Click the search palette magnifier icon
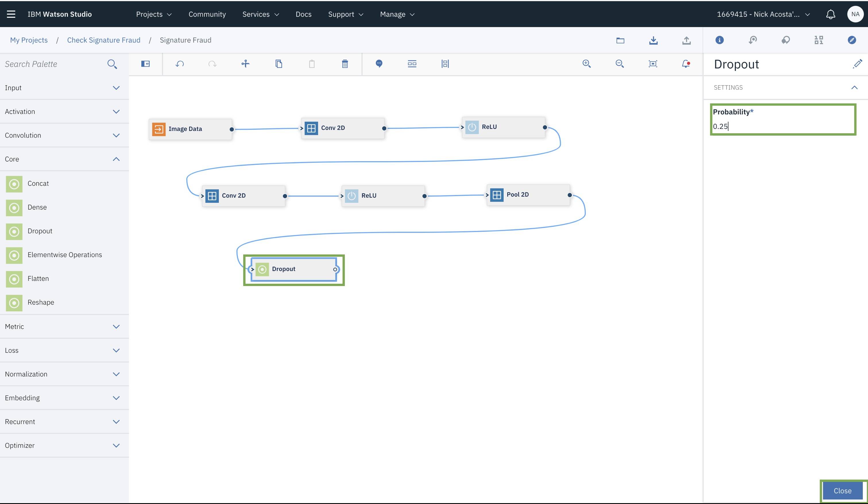 pos(112,64)
